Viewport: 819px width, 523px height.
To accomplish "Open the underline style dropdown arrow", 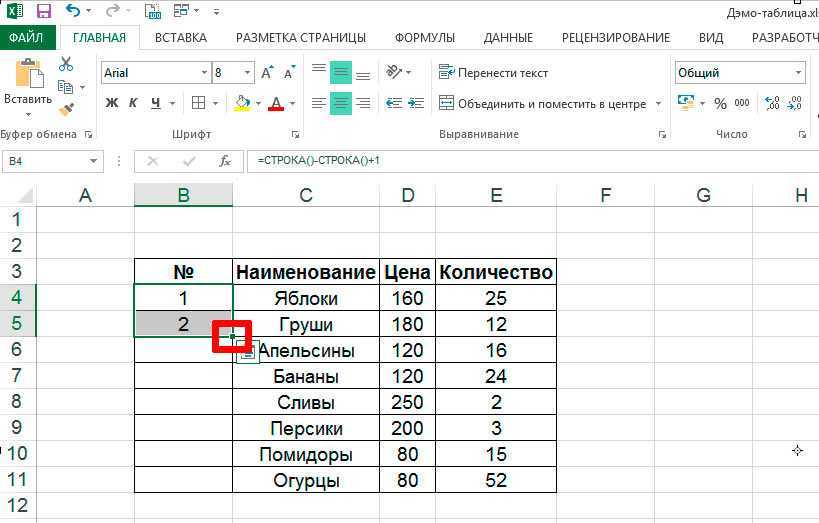I will coord(172,103).
